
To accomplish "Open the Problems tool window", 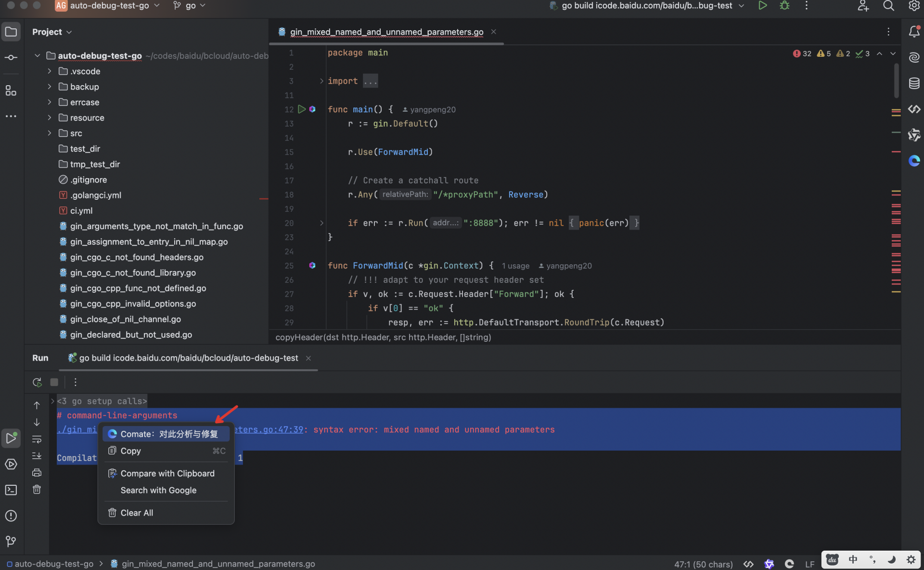I will pos(11,516).
